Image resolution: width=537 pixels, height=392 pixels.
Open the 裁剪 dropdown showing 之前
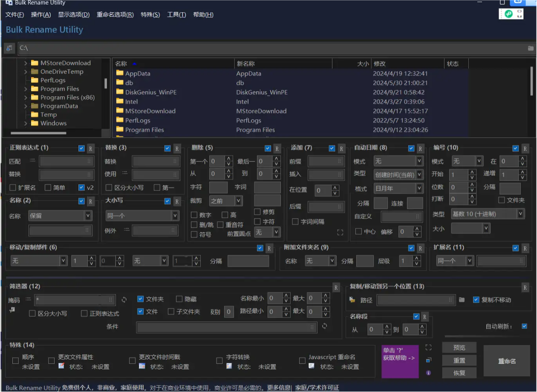[226, 201]
